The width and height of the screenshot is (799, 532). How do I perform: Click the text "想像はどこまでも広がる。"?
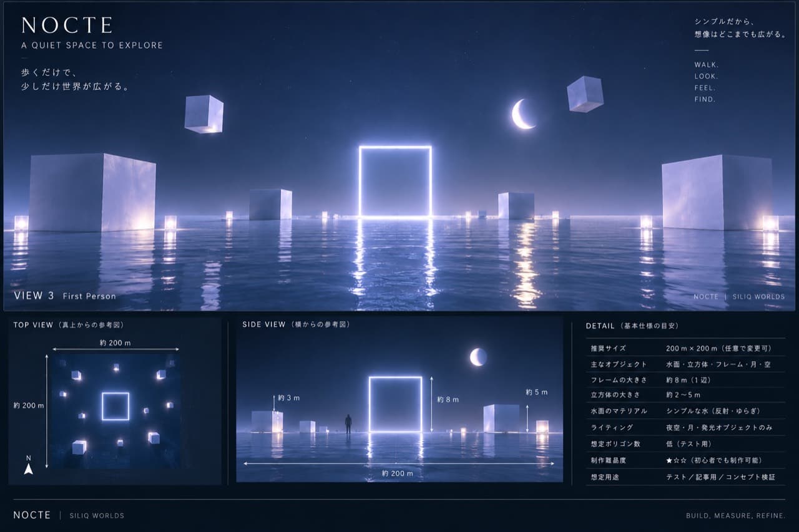740,34
